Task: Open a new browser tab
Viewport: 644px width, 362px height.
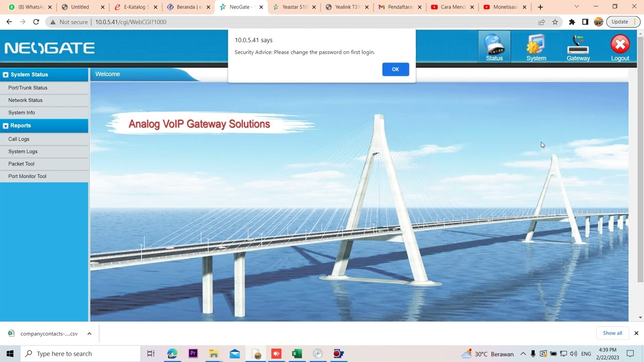Action: pyautogui.click(x=540, y=7)
